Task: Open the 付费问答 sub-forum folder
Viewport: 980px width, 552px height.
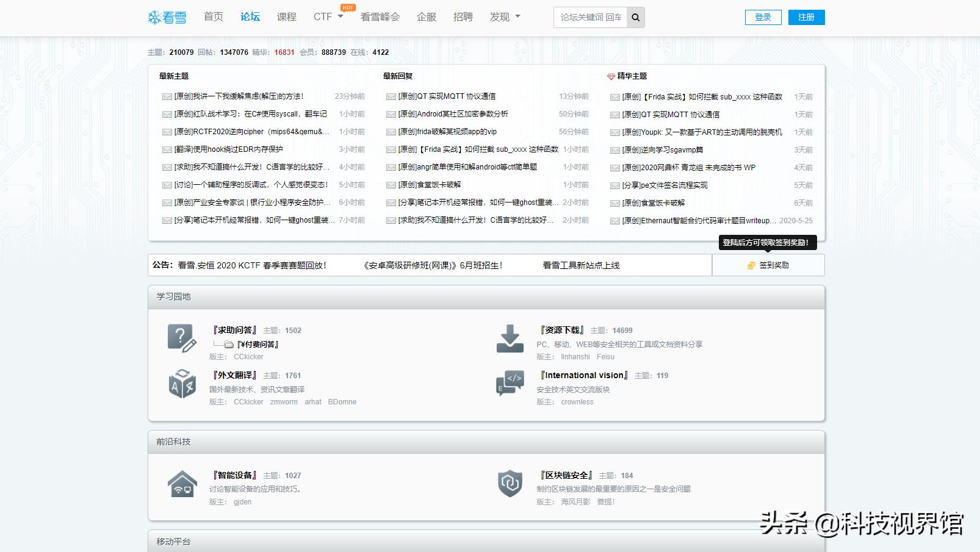Action: pyautogui.click(x=258, y=344)
